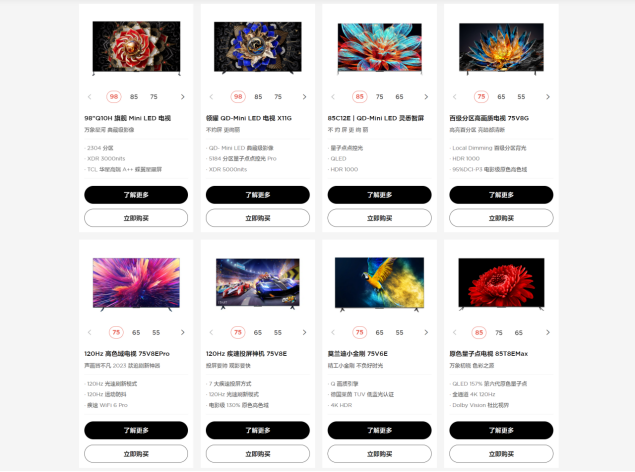This screenshot has height=472, width=635.
Task: Select size 85 on 98"Q10H TV card
Action: 134,97
